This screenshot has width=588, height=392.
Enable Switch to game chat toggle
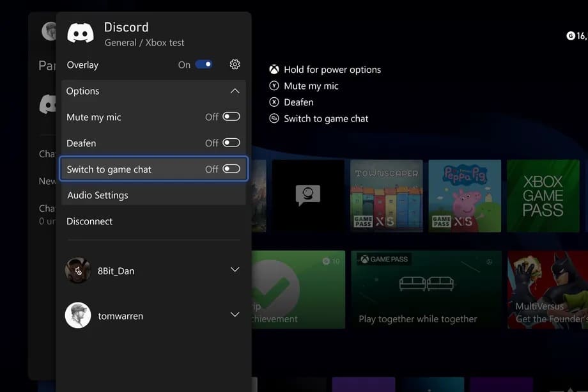(x=231, y=169)
